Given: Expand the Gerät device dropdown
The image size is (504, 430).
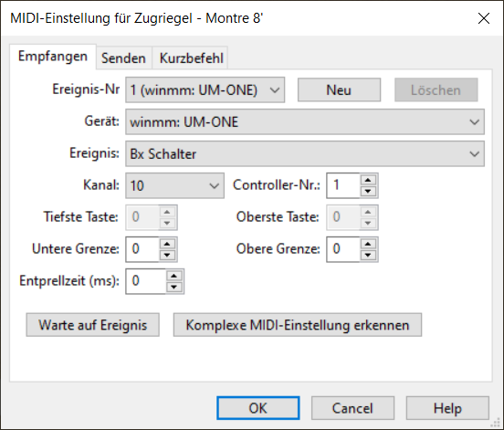Looking at the screenshot, I should coord(305,121).
